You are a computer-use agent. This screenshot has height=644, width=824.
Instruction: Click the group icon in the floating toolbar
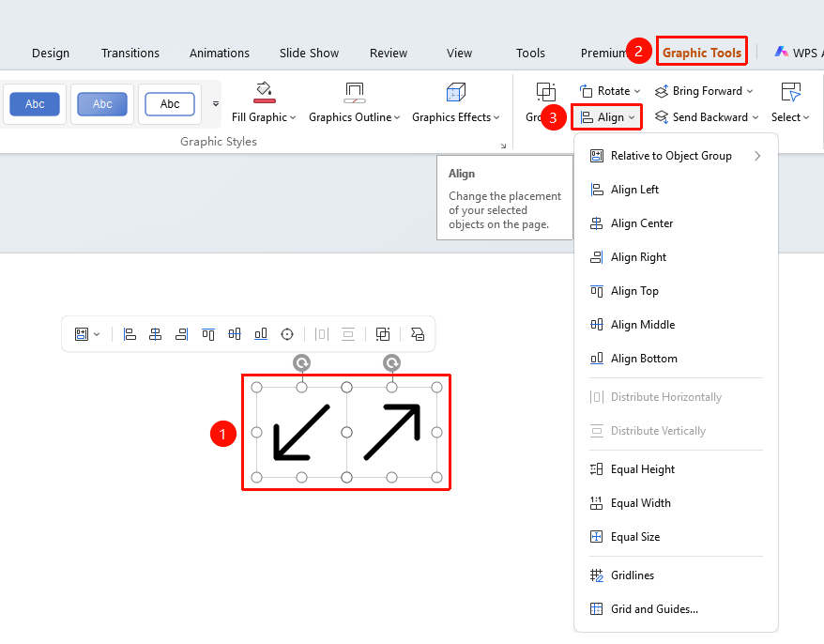383,334
